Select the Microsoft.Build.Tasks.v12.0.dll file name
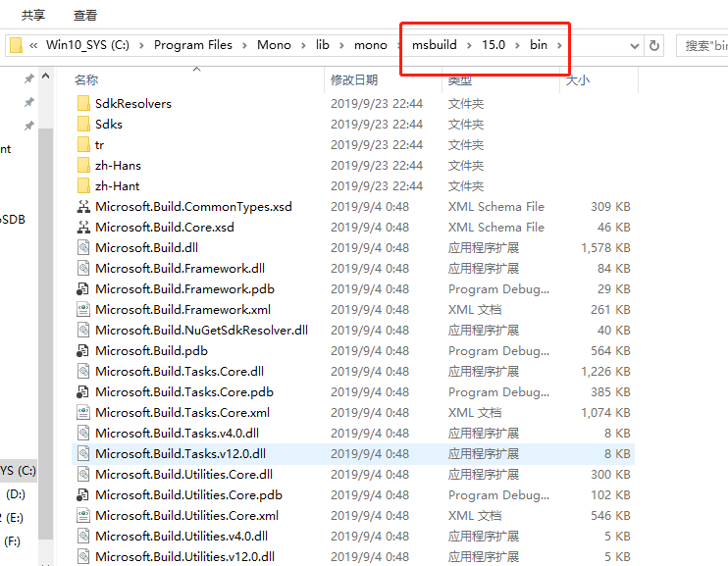The image size is (728, 566). click(x=181, y=453)
